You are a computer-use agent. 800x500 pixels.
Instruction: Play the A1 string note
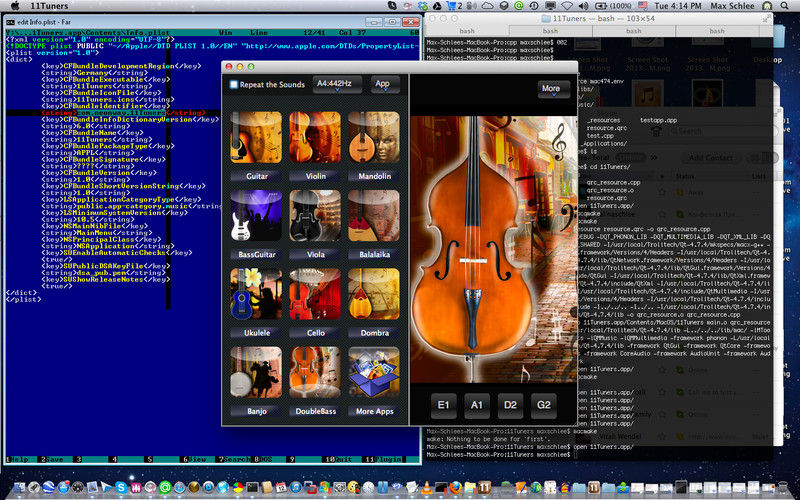click(x=477, y=405)
